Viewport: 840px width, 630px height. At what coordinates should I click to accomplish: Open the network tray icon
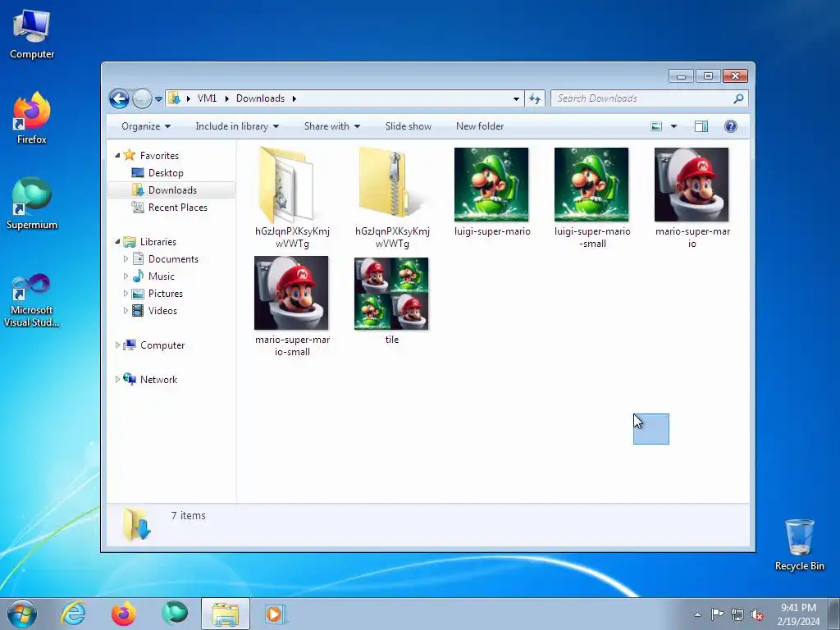point(737,614)
